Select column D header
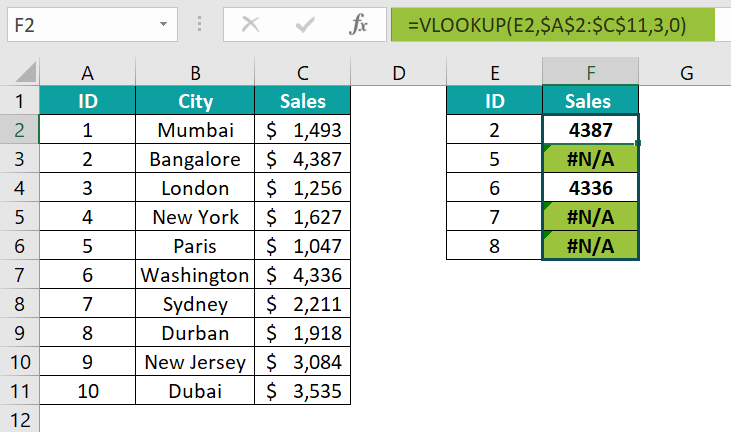 [399, 72]
